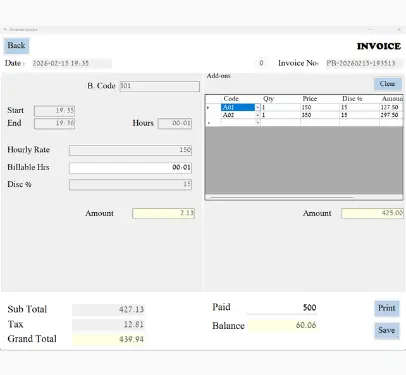Click the window title bar app icon
The image size is (406, 375).
tap(5, 30)
